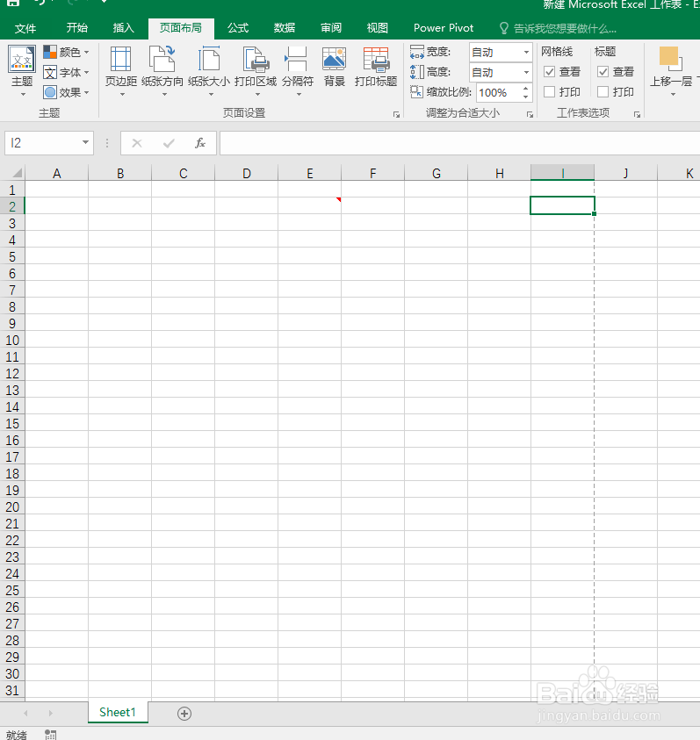This screenshot has width=700, height=740.
Task: Click the formula bar input area
Action: 459,143
